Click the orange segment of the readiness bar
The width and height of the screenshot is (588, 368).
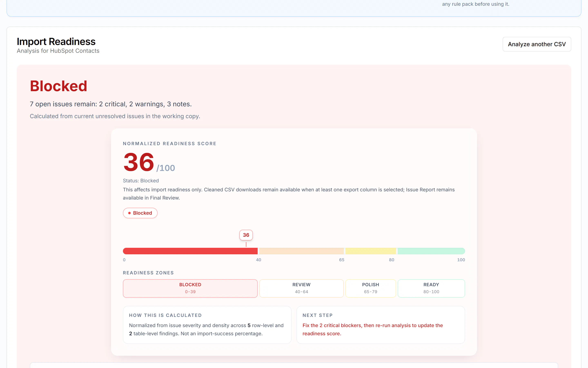point(301,251)
